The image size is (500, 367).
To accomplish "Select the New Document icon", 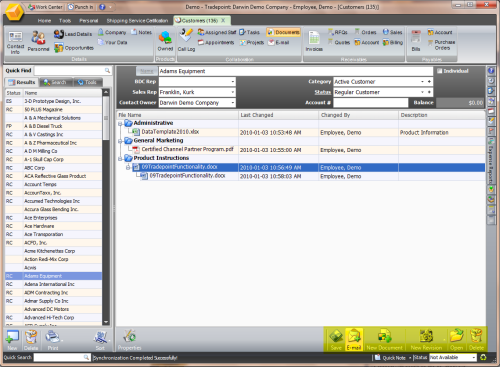I will point(384,340).
